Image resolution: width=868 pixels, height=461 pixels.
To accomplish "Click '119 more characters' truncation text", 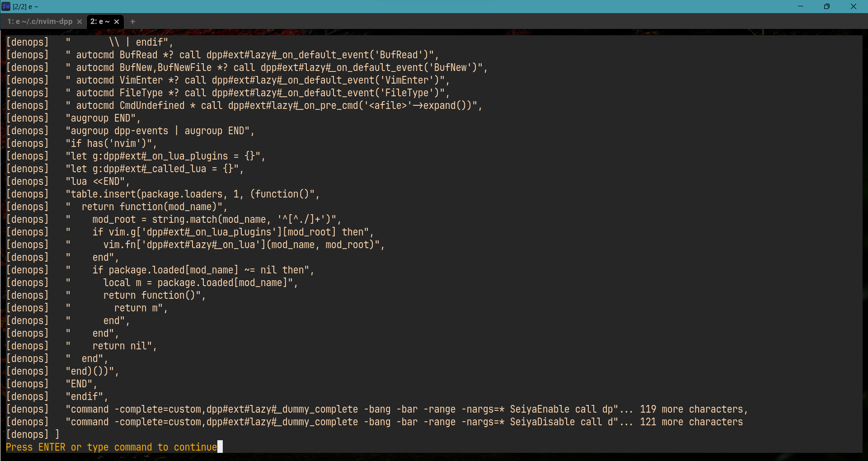I will (x=691, y=409).
